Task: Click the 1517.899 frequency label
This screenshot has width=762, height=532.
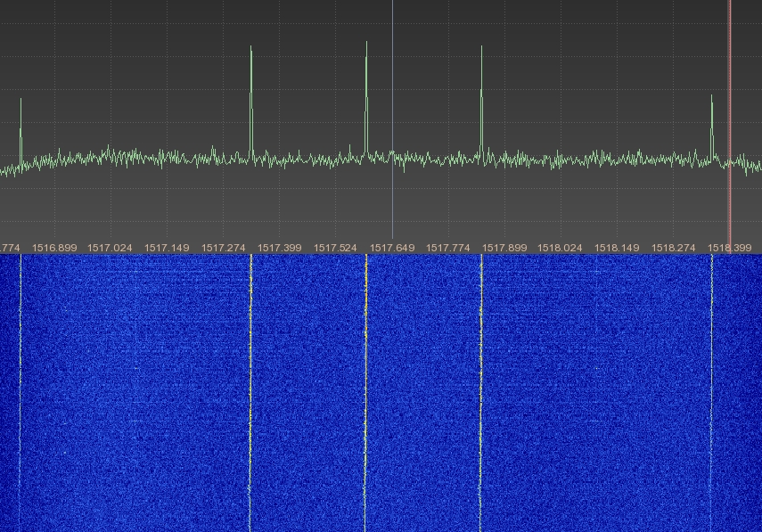Action: tap(504, 247)
